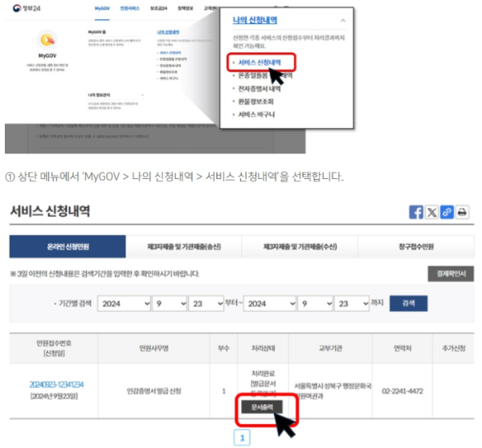Select 서비스 바구니 in the popup
Screen dimensions: 482x448
coord(256,115)
